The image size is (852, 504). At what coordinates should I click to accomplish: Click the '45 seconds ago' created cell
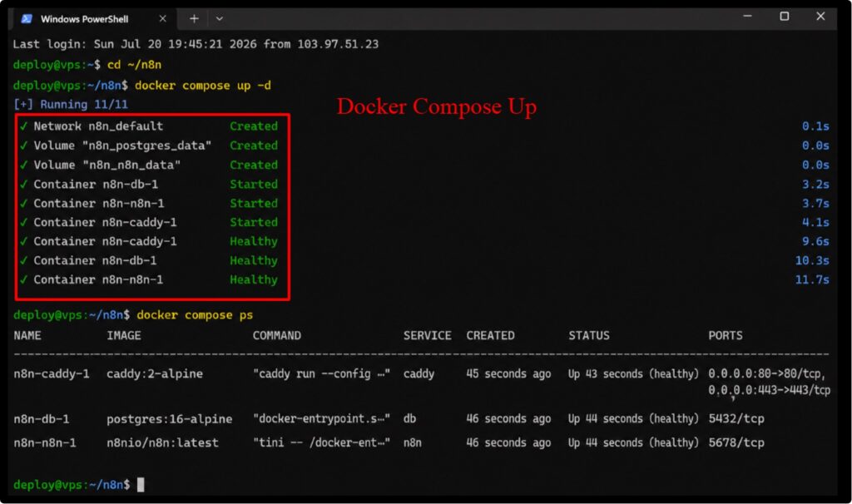(508, 373)
